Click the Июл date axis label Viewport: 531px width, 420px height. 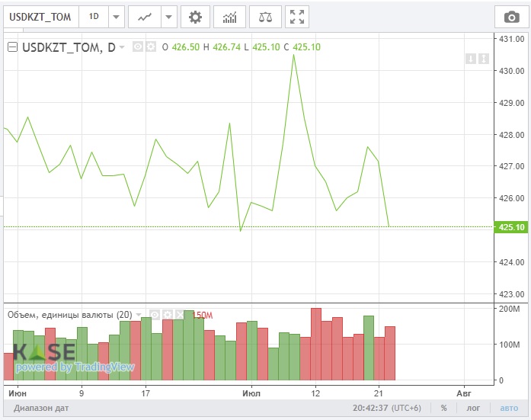(251, 393)
